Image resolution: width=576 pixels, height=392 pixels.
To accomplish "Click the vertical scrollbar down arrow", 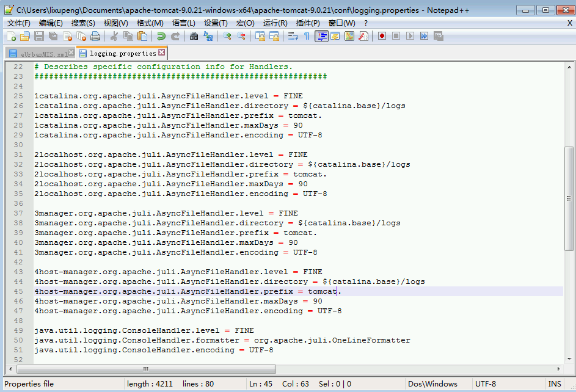I will point(569,358).
